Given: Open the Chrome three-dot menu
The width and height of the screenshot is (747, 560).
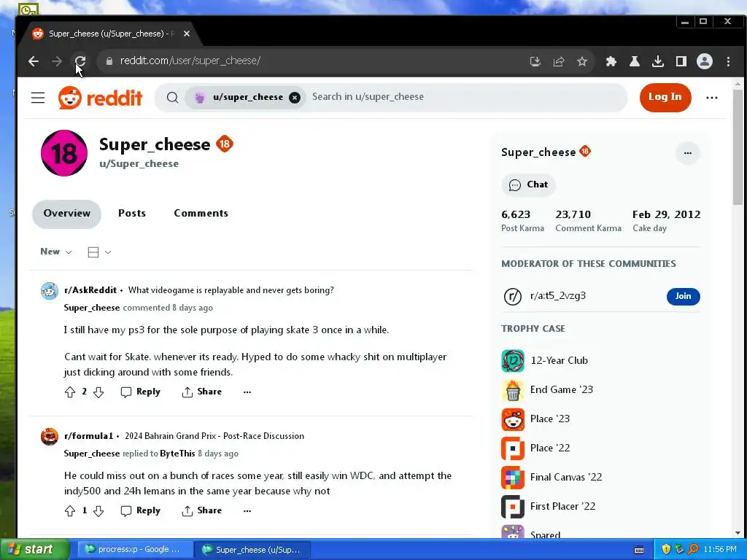Looking at the screenshot, I should click(728, 61).
